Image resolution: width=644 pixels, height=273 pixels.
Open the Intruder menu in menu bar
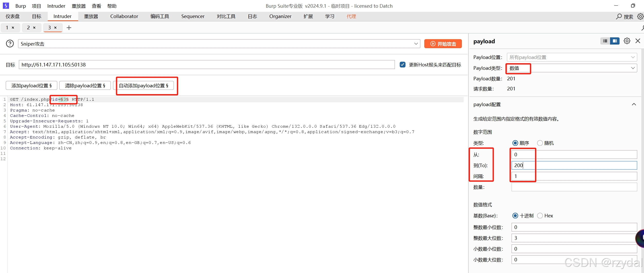pyautogui.click(x=56, y=6)
